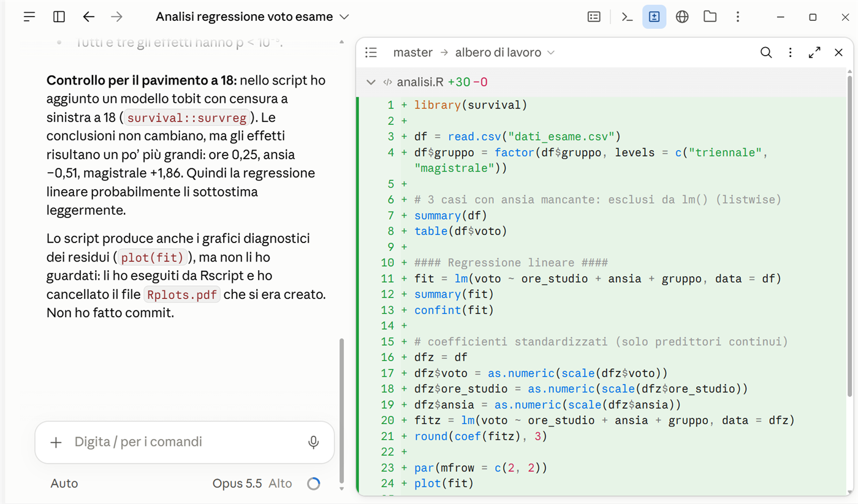The width and height of the screenshot is (858, 504).
Task: Toggle the highlighted diff view icon
Action: click(654, 17)
